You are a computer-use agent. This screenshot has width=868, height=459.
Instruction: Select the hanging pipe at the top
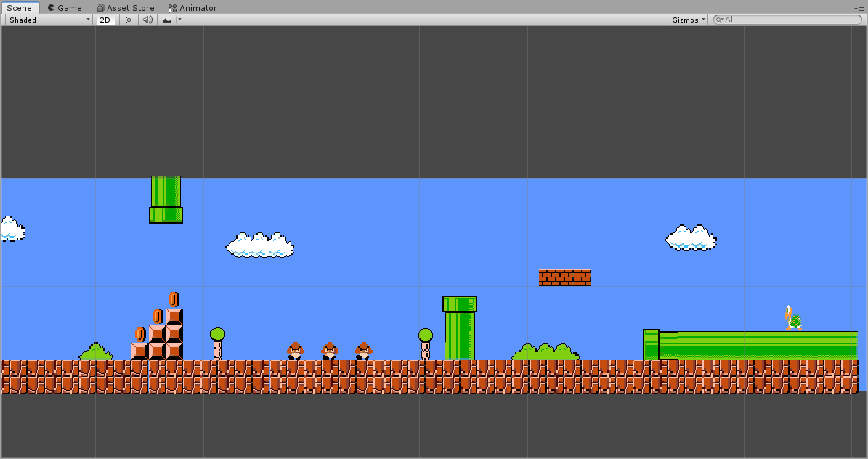[166, 200]
